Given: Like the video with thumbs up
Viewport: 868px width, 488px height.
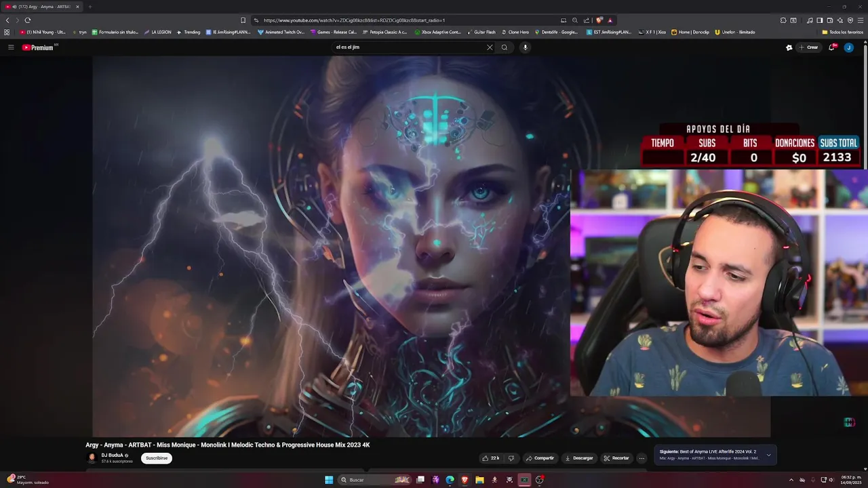Looking at the screenshot, I should tap(490, 458).
